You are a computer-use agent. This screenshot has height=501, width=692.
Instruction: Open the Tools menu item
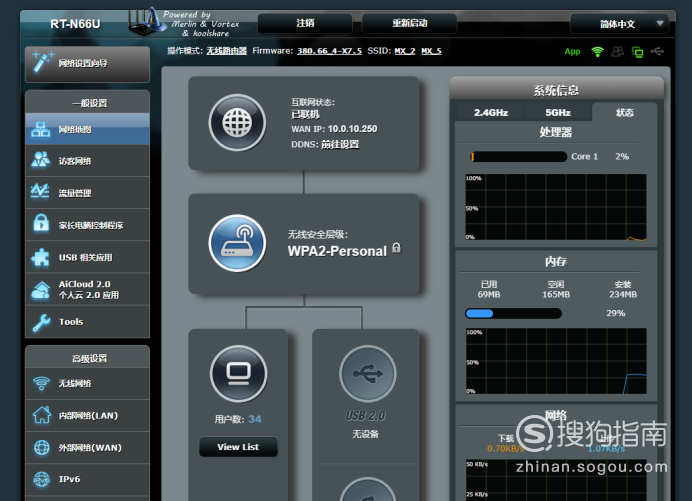pos(87,322)
